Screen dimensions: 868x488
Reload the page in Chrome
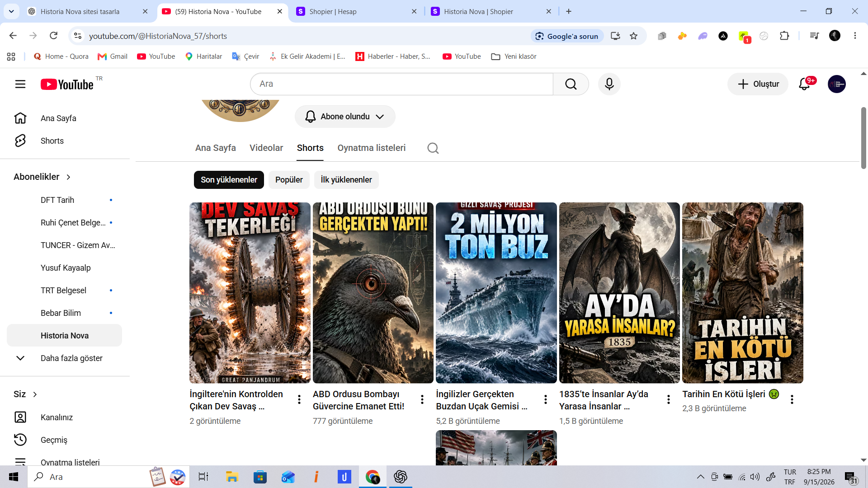click(x=53, y=36)
